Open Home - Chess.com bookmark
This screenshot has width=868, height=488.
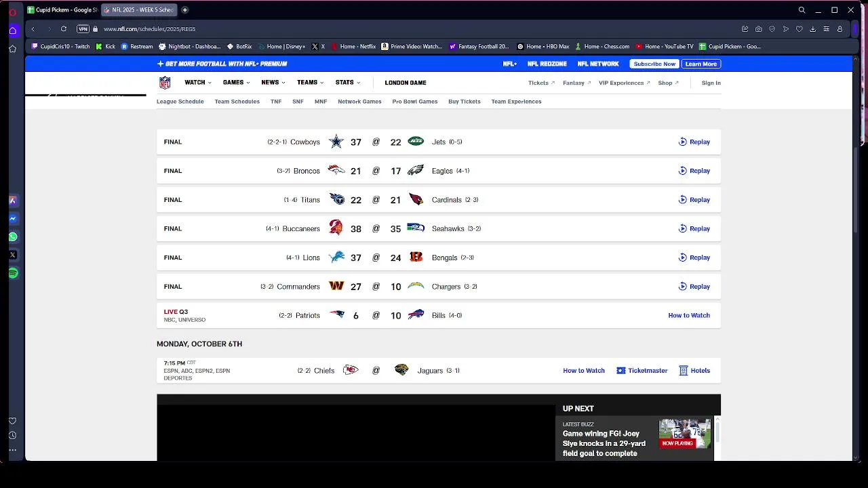[x=602, y=47]
